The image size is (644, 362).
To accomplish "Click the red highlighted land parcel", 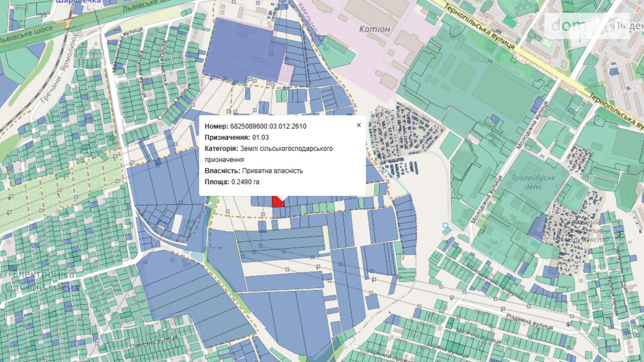I will [x=277, y=202].
